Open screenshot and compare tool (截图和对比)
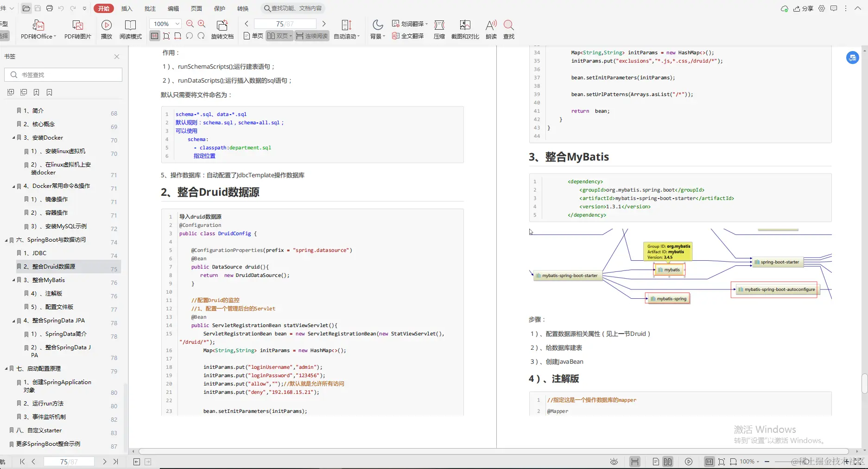 (465, 30)
